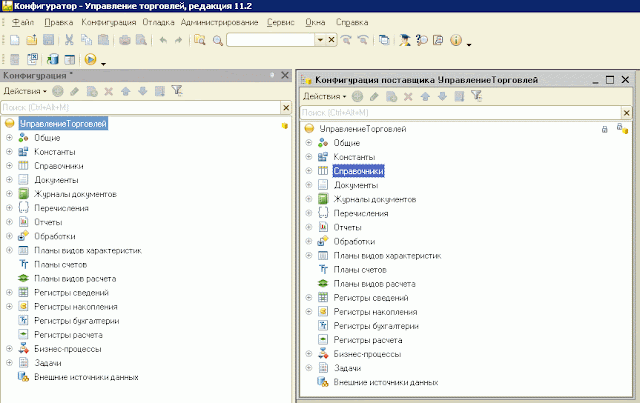Click the move up arrow in supplier configuration window
The width and height of the screenshot is (640, 403).
click(x=425, y=96)
